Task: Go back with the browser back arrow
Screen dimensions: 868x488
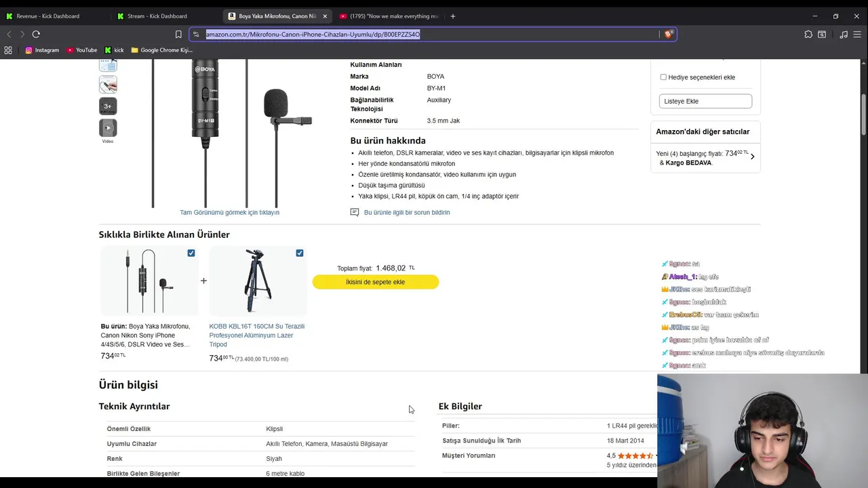Action: pyautogui.click(x=9, y=34)
